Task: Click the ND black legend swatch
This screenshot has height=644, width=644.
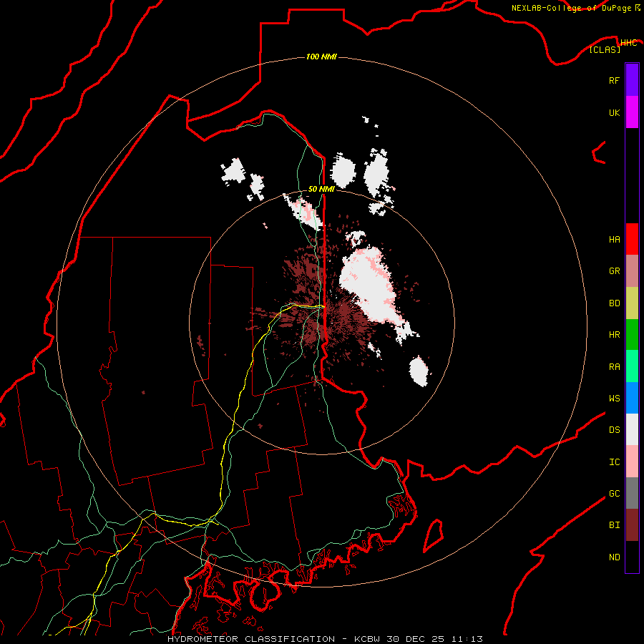Action: pyautogui.click(x=632, y=557)
